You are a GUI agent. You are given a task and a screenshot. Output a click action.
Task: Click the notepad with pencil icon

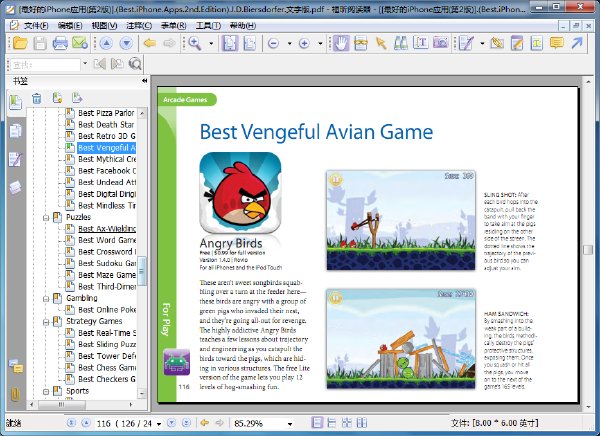517,43
